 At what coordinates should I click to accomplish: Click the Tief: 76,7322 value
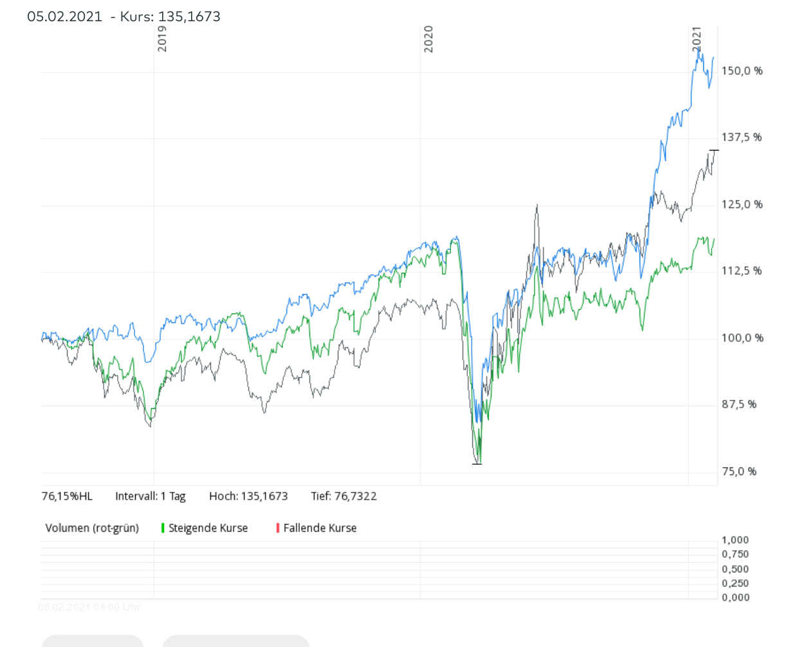coord(344,496)
